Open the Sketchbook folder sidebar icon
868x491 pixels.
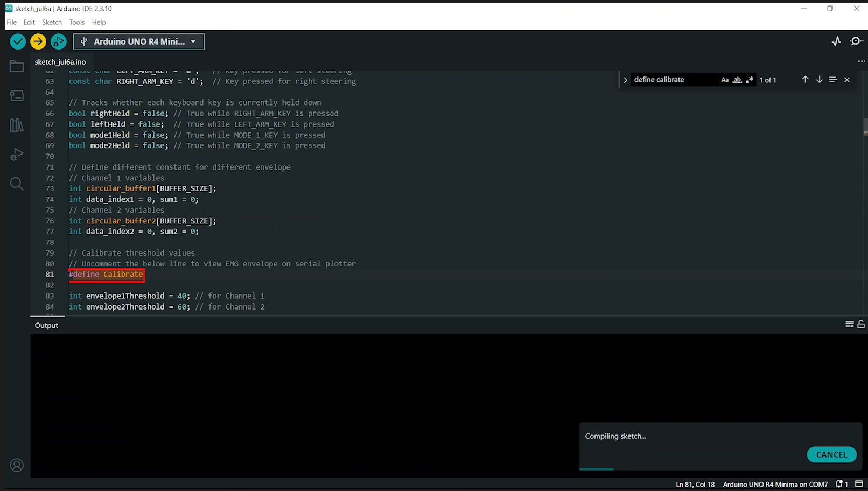17,66
